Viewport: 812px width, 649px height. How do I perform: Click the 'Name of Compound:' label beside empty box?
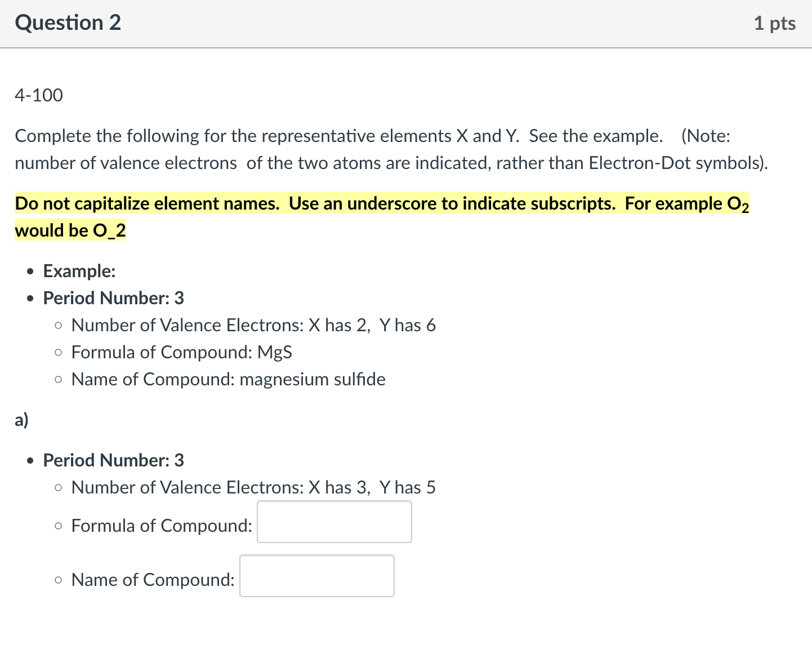[x=153, y=580]
